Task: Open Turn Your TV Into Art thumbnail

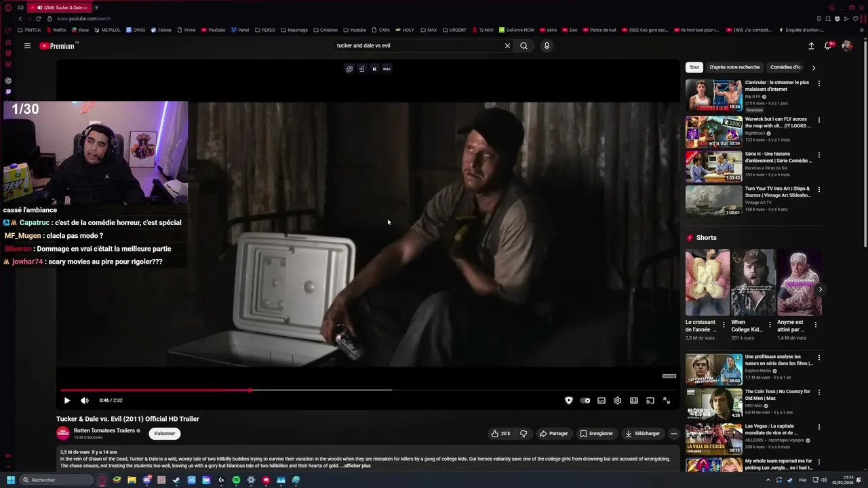Action: tap(713, 201)
